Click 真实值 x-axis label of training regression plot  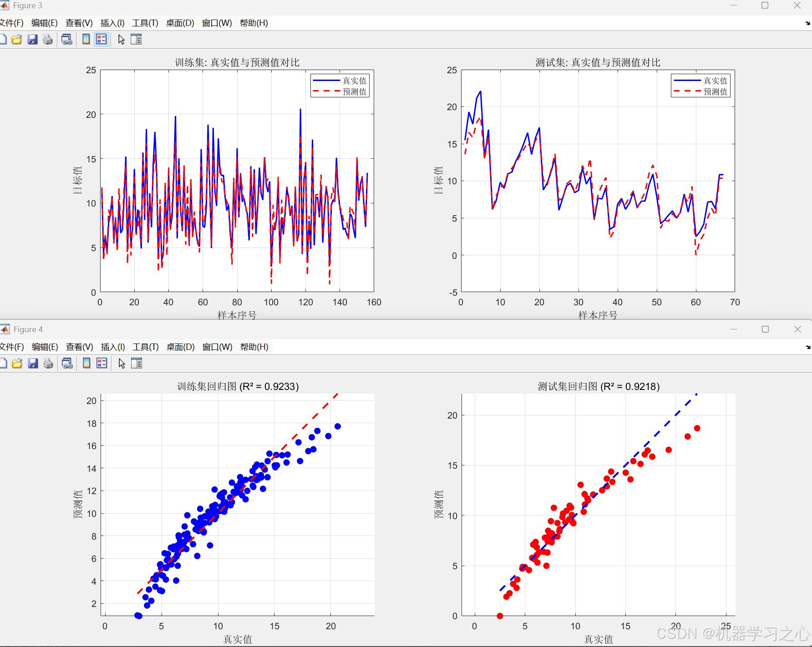click(237, 639)
